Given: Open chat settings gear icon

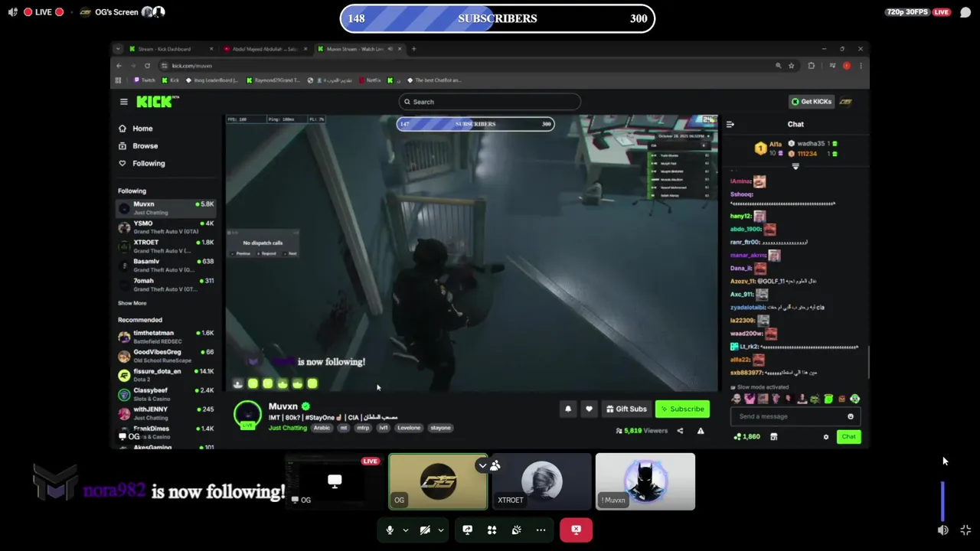Looking at the screenshot, I should click(825, 437).
